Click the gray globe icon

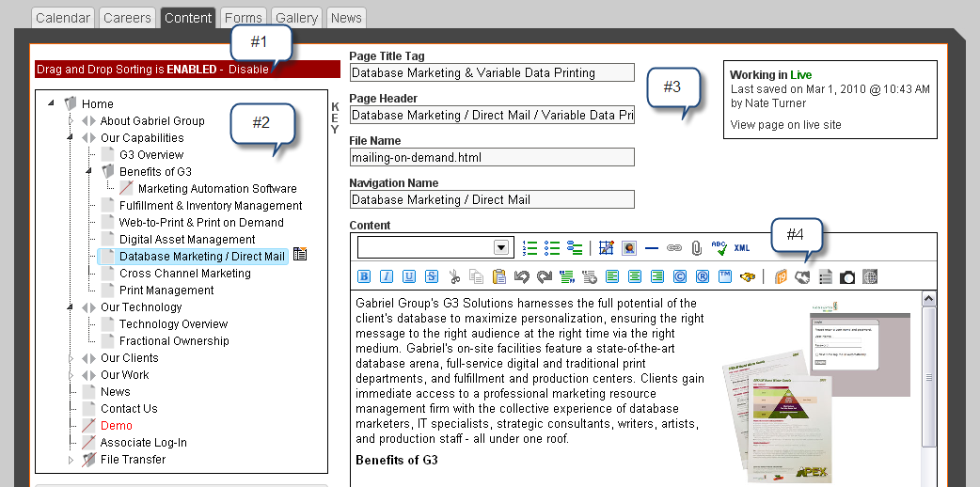(870, 276)
